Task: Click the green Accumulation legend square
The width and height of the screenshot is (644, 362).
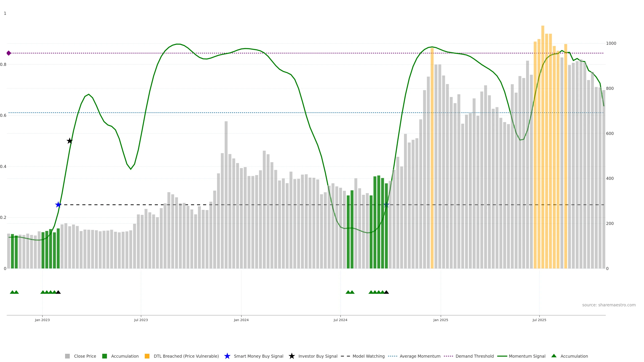Action: 104,356
